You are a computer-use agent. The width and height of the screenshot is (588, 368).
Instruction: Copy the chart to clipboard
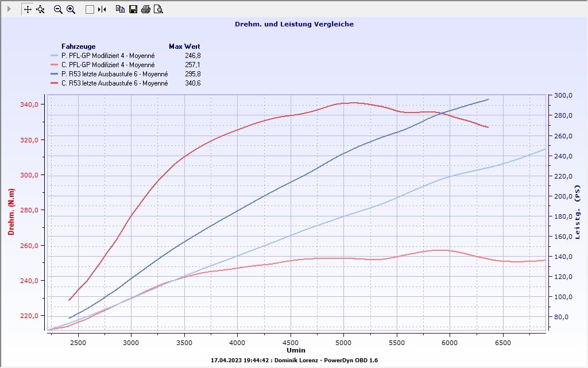(x=120, y=9)
